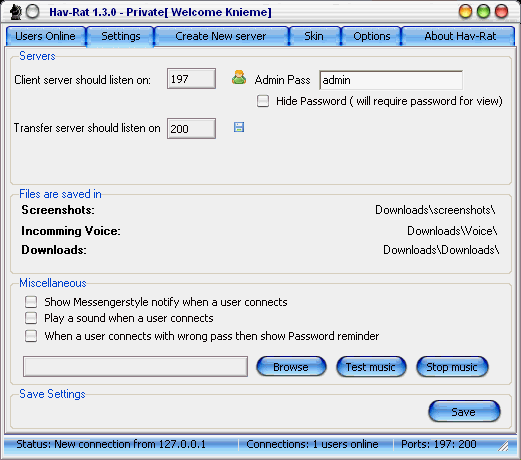
Task: Go to the Options tab
Action: pos(372,36)
